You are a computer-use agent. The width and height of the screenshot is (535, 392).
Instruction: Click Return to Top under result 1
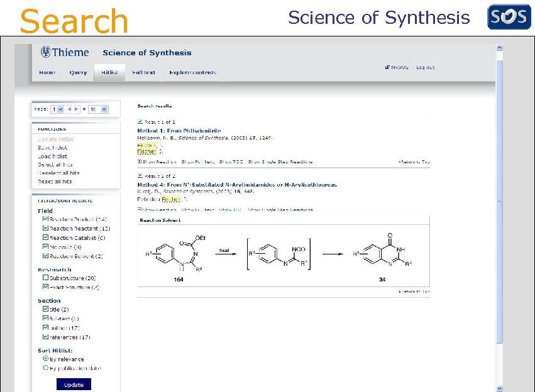point(414,161)
